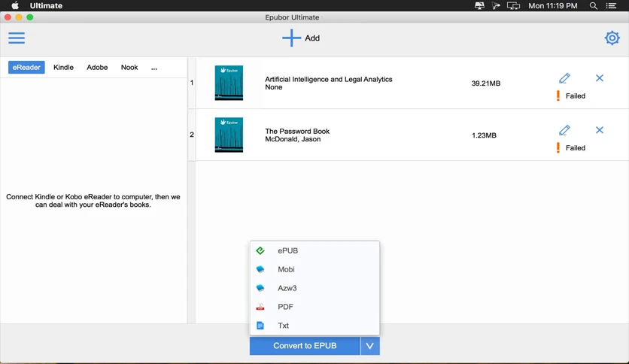Image resolution: width=629 pixels, height=364 pixels.
Task: Click the Txt document icon
Action: 260,326
